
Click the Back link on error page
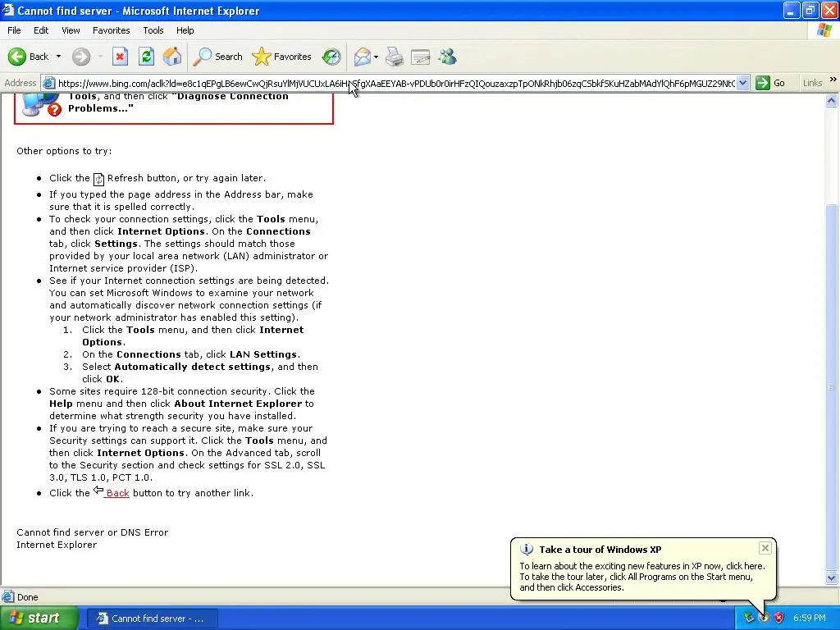coord(117,493)
